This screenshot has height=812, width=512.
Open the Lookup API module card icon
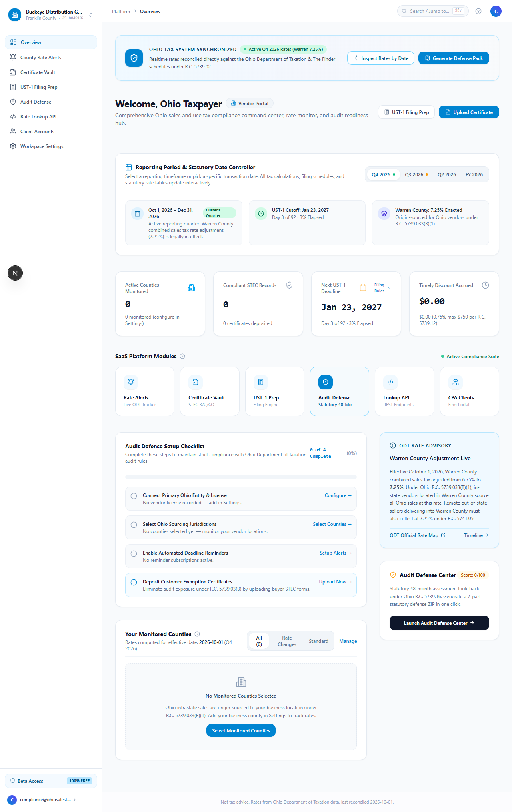(390, 382)
